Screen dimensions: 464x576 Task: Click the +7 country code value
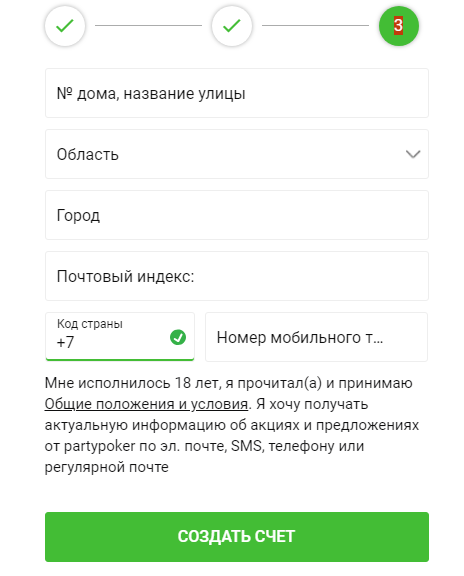[x=65, y=342]
